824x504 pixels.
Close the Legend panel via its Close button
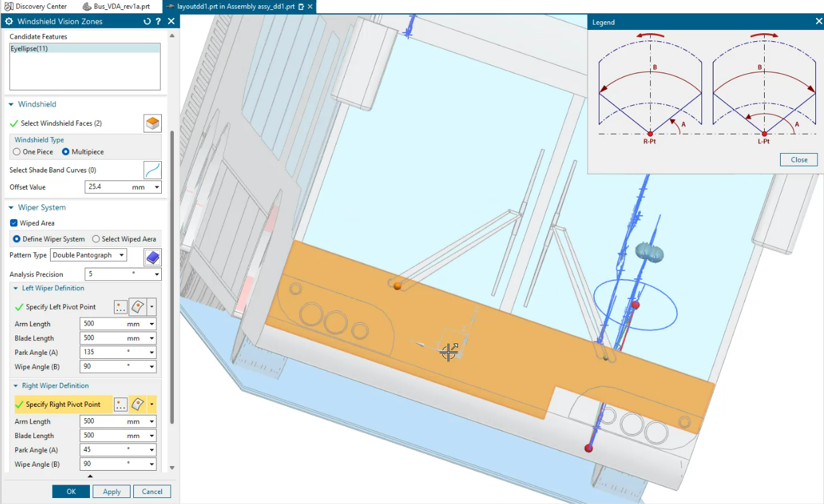point(798,160)
